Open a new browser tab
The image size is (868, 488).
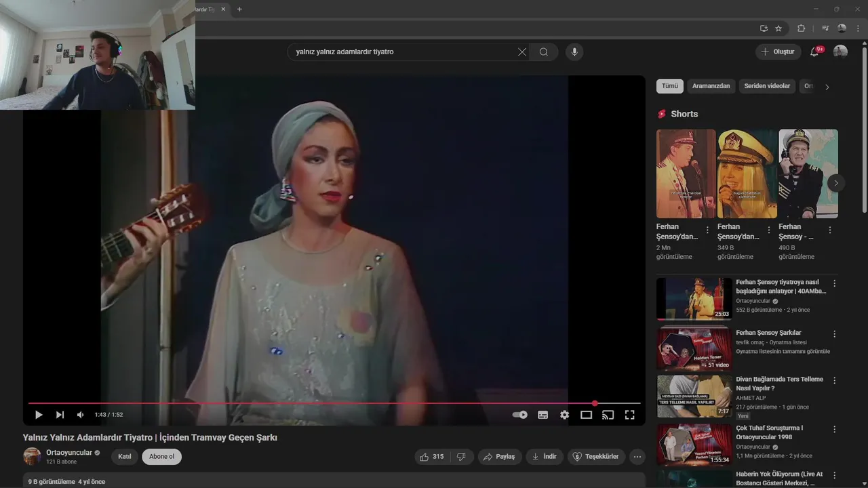coord(239,9)
